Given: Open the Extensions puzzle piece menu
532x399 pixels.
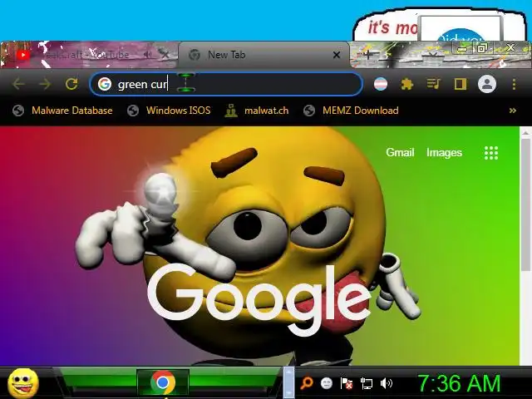Looking at the screenshot, I should point(406,84).
